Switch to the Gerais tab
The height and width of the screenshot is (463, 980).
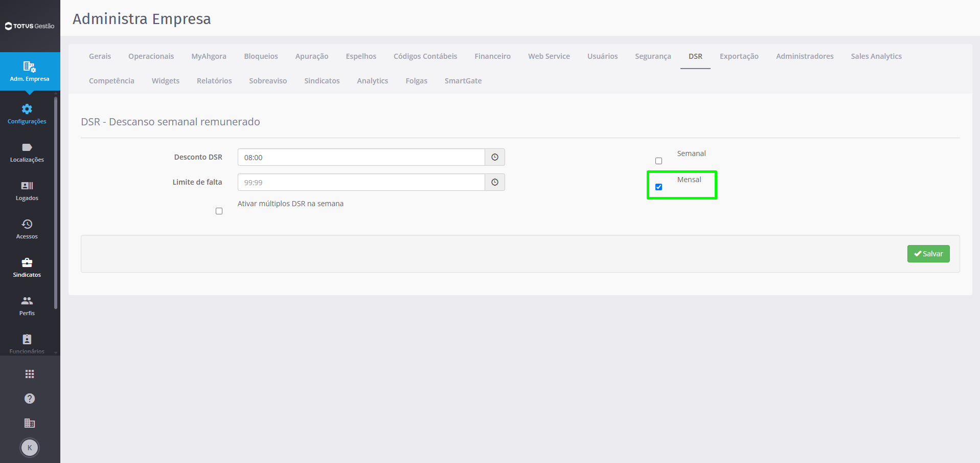coord(100,56)
